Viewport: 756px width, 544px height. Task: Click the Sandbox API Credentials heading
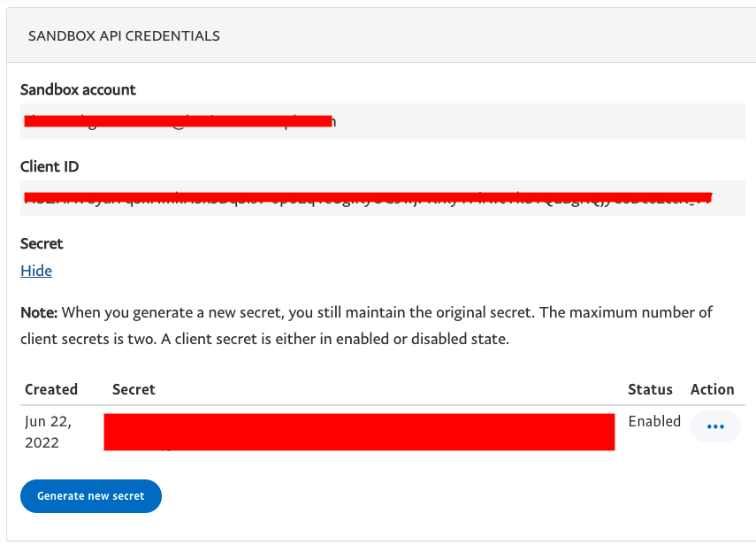click(x=124, y=35)
